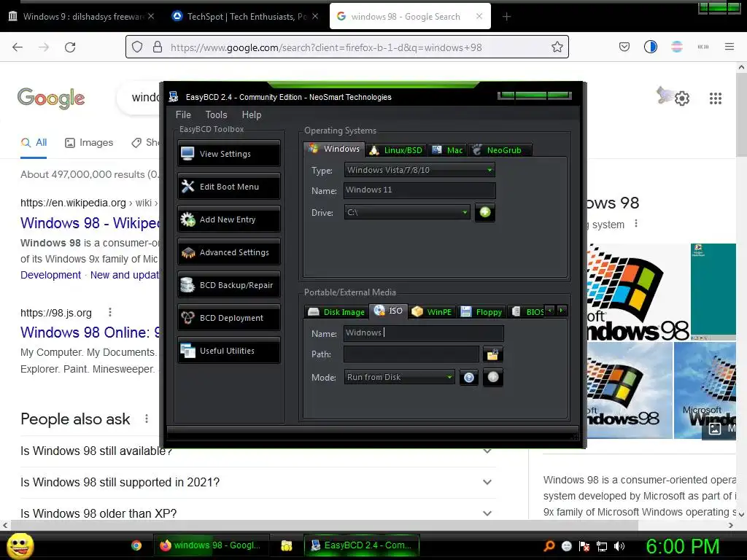Open the EasyBCD File menu
The height and width of the screenshot is (560, 747).
coord(183,114)
